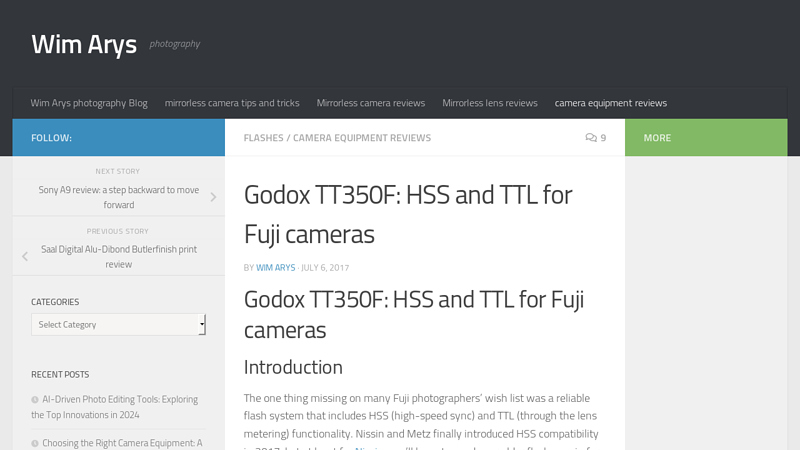
Task: Click the blue FOLLOW: sidebar header
Action: 119,138
